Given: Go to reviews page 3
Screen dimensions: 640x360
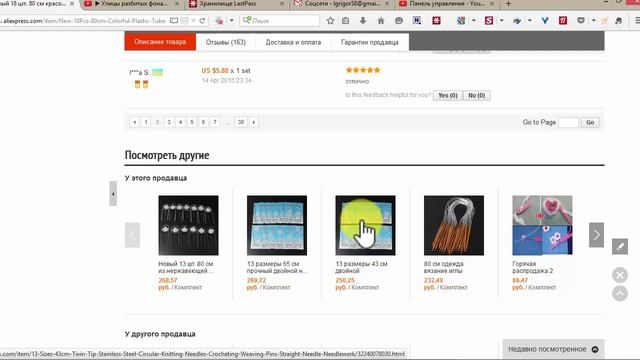Looking at the screenshot, I should [169, 122].
